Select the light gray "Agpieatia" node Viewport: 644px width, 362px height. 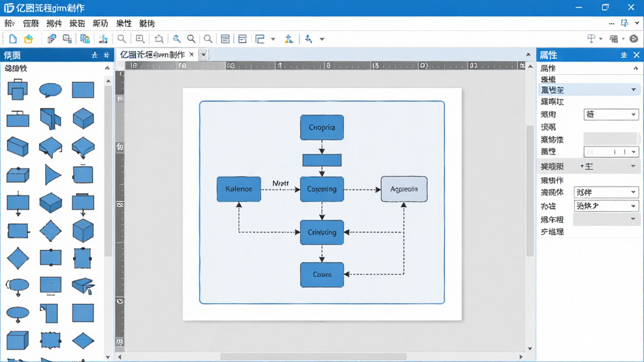coord(404,189)
